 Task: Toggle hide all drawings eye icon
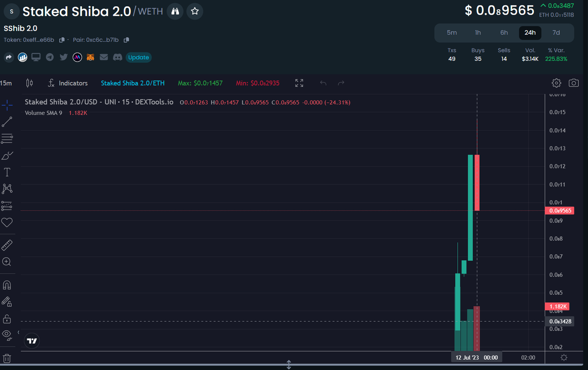[x=7, y=335]
